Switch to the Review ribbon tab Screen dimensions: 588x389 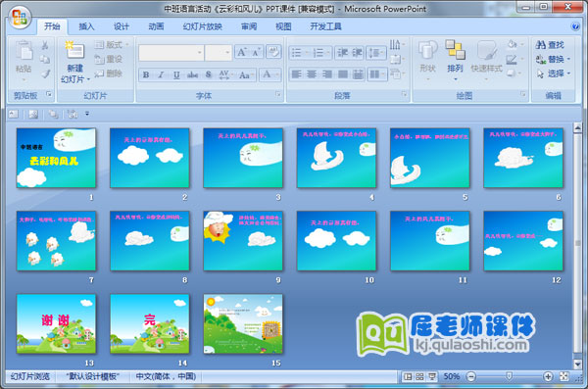pyautogui.click(x=249, y=26)
